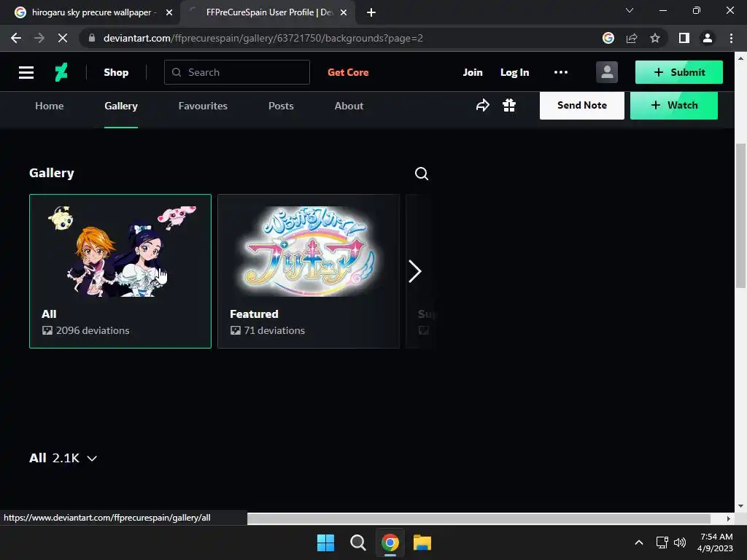This screenshot has height=560, width=747.
Task: Click the gift icon on profile bar
Action: coord(509,105)
